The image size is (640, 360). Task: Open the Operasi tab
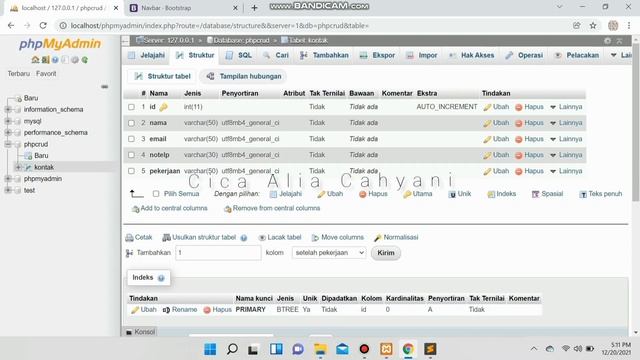coord(524,56)
